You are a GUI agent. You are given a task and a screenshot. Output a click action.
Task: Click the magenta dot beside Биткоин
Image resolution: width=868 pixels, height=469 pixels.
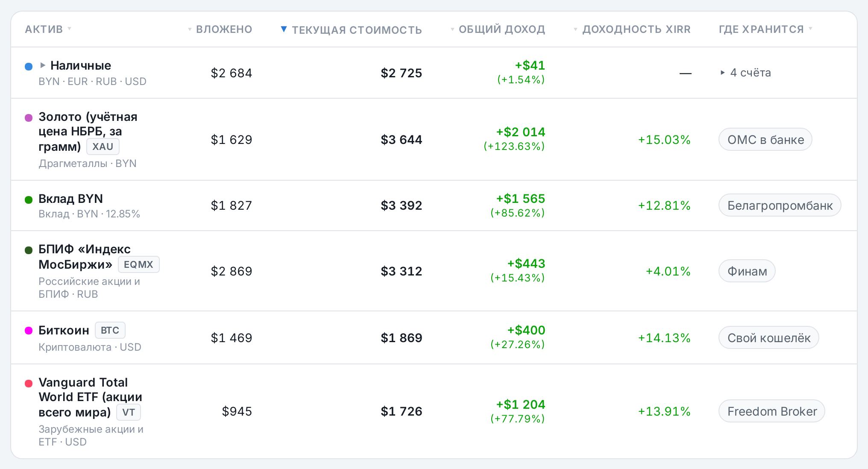tap(29, 331)
